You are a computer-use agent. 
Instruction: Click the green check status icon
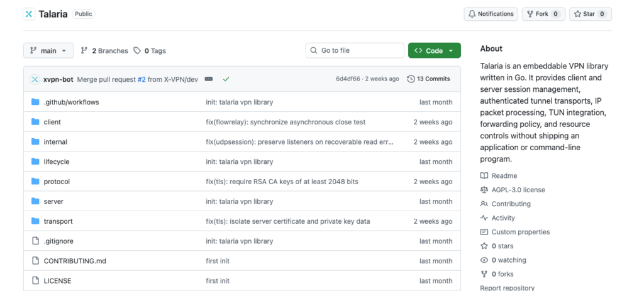pos(226,79)
